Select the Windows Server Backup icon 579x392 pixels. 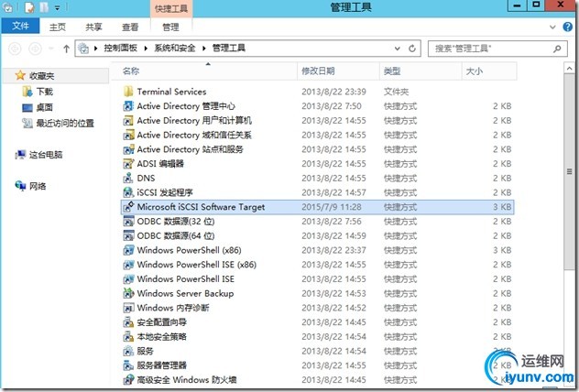pos(128,293)
